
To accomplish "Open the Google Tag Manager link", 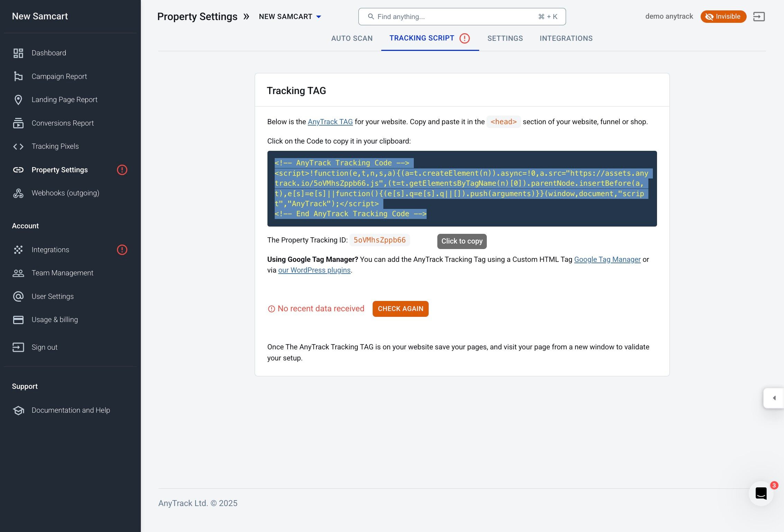I will coord(607,259).
